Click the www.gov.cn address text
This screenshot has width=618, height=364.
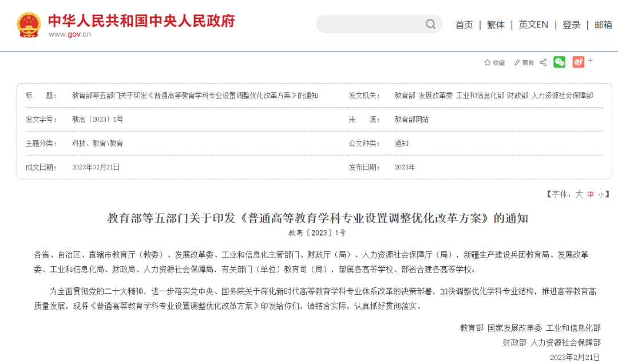coord(70,34)
